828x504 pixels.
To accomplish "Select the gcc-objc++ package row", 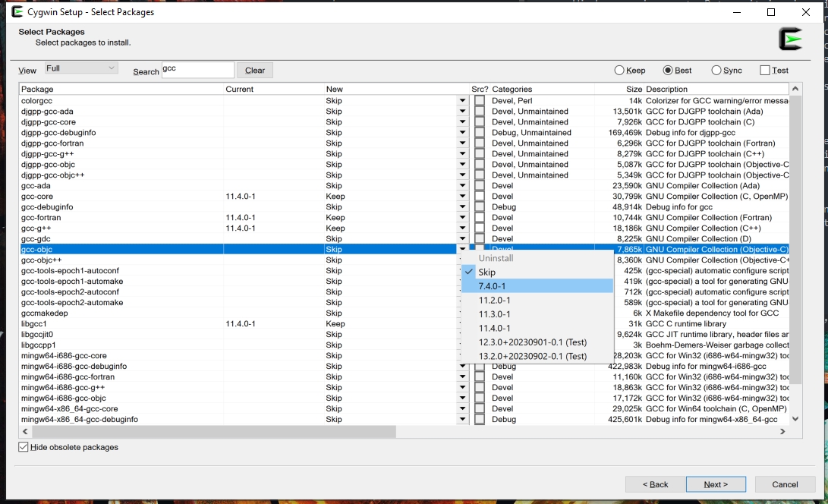I will point(404,260).
